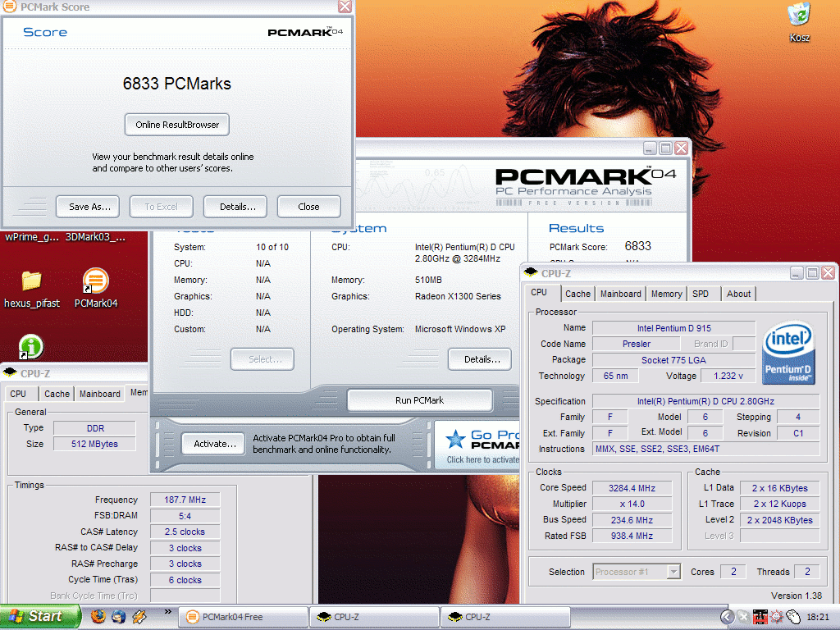
Task: Expand the quick launch chevron
Action: [167, 612]
